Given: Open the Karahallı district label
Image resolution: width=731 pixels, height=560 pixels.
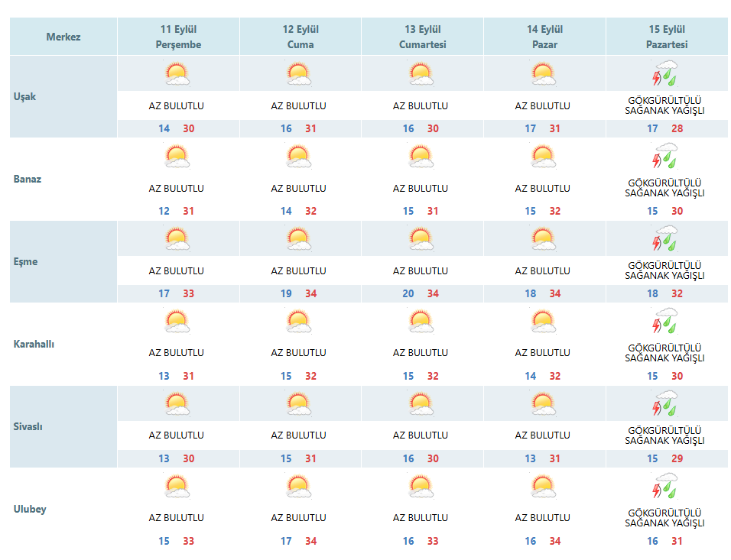Looking at the screenshot, I should [34, 345].
